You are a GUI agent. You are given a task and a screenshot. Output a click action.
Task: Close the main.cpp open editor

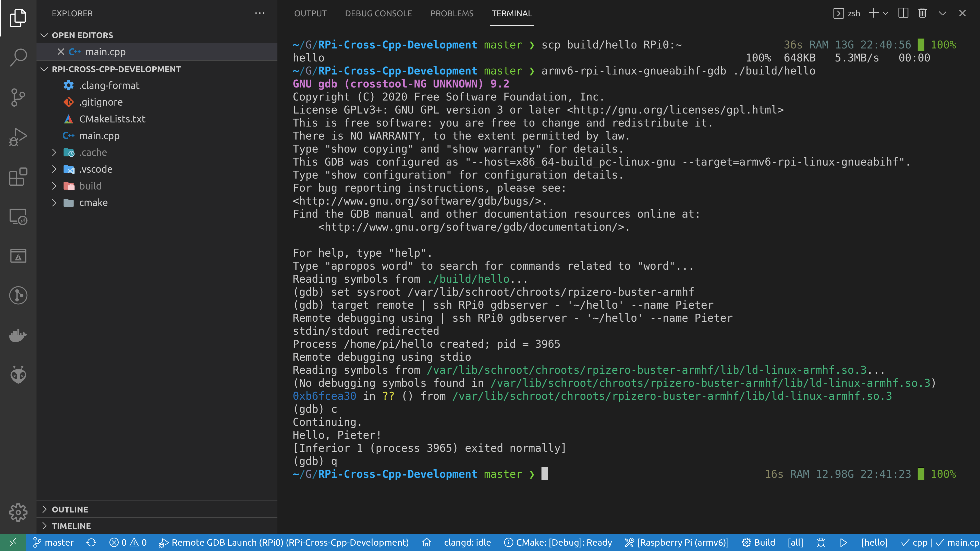click(x=60, y=52)
